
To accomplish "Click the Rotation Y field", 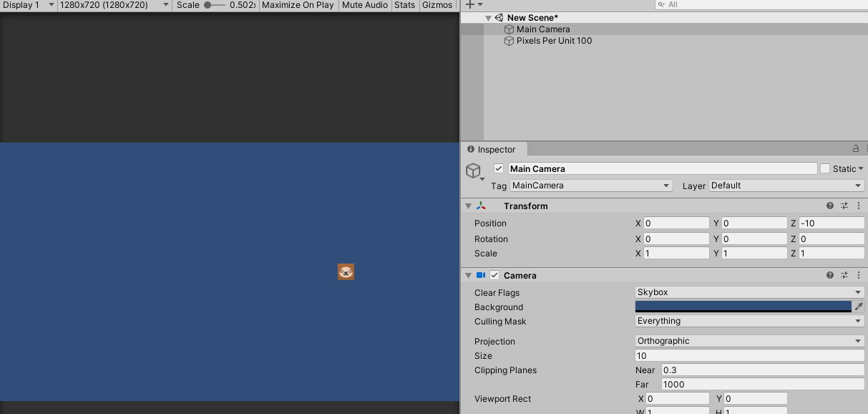I will (754, 239).
